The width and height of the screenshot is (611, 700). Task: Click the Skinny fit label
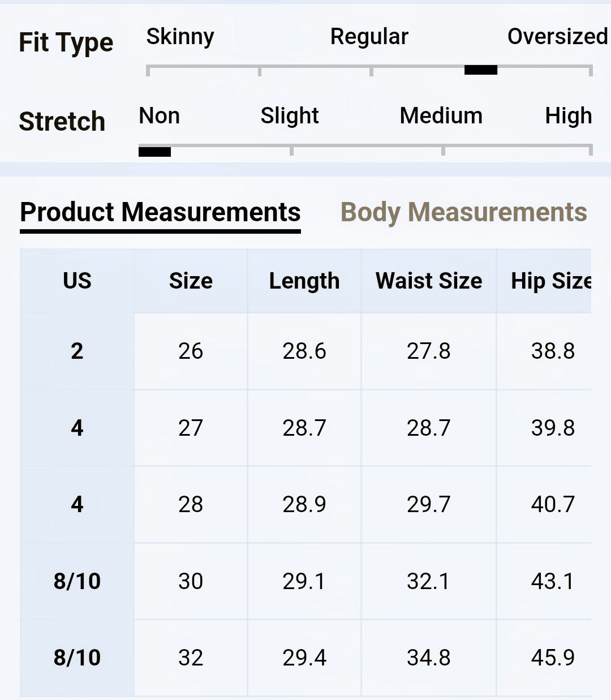(x=180, y=37)
